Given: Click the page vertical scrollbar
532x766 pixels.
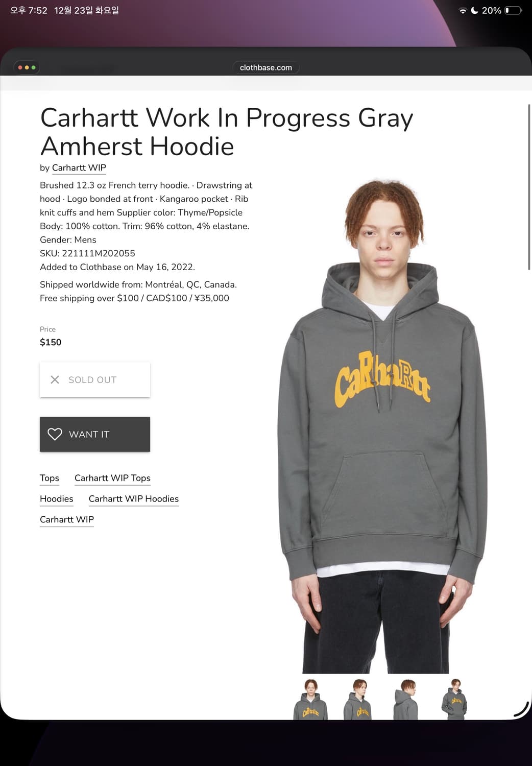Looking at the screenshot, I should pos(529,187).
